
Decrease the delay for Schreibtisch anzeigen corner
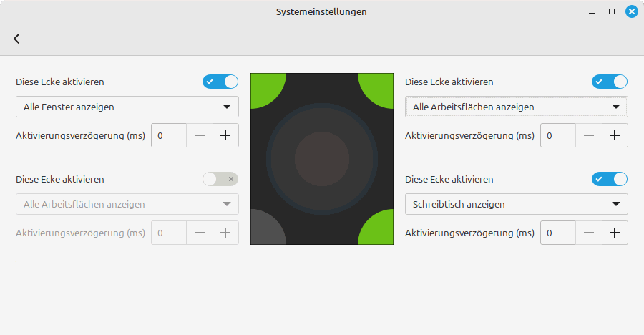point(589,233)
